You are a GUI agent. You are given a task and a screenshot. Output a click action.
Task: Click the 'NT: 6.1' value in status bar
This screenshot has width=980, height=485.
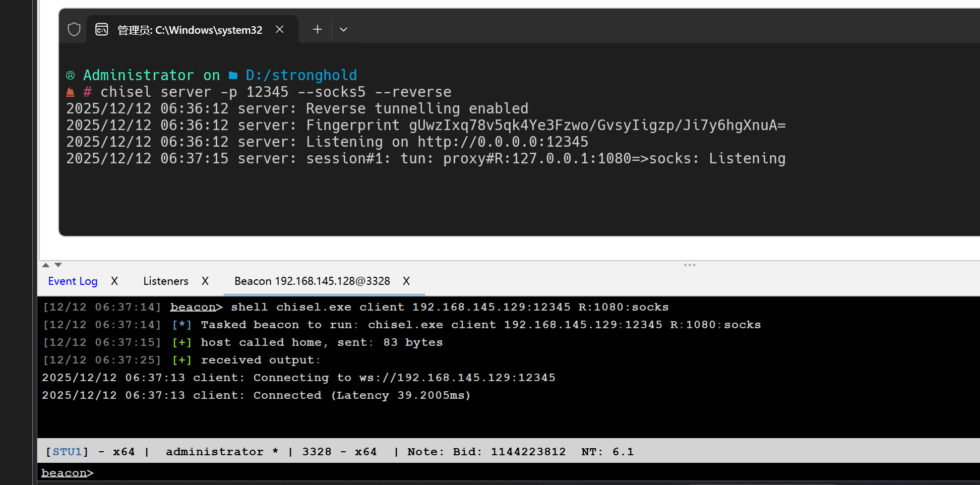607,452
